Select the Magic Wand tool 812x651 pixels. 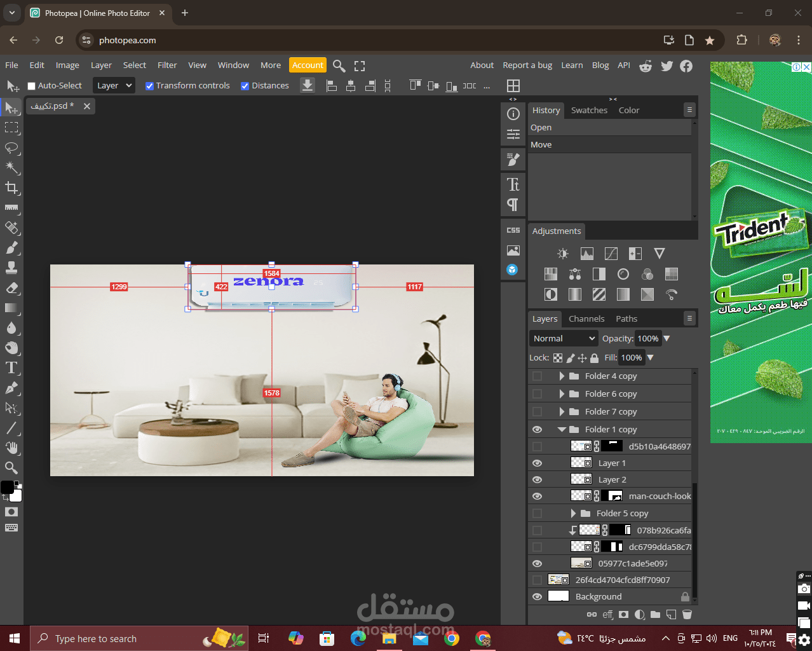coord(11,168)
